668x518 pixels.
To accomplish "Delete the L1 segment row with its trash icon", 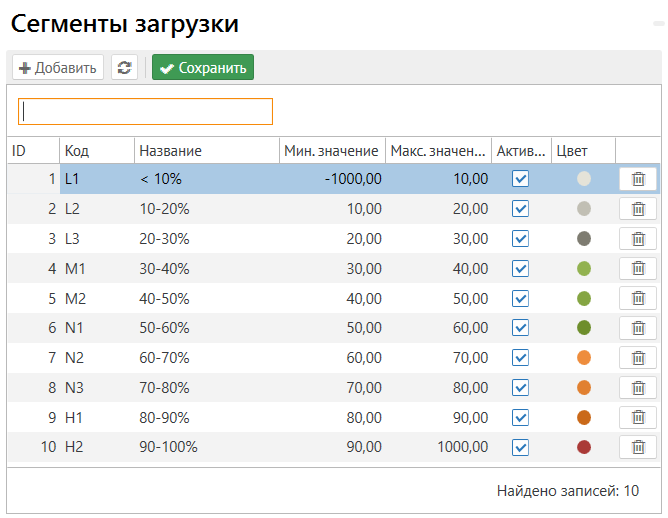I will [638, 179].
